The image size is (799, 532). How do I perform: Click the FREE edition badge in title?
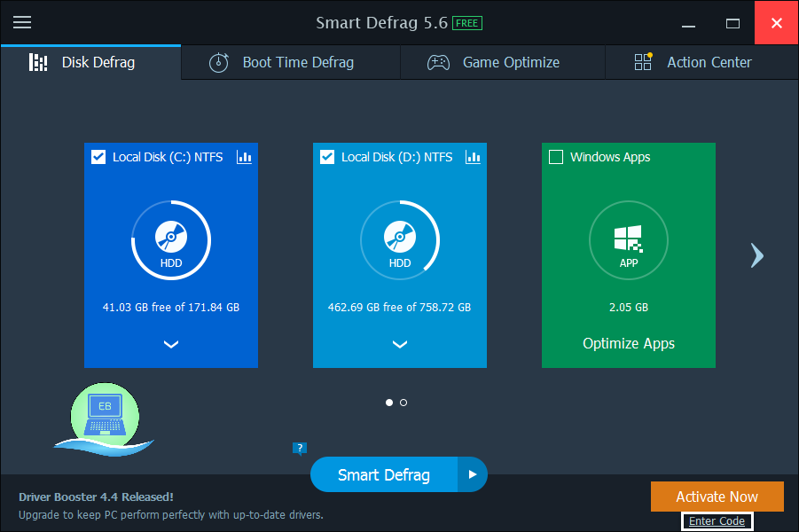coord(467,23)
